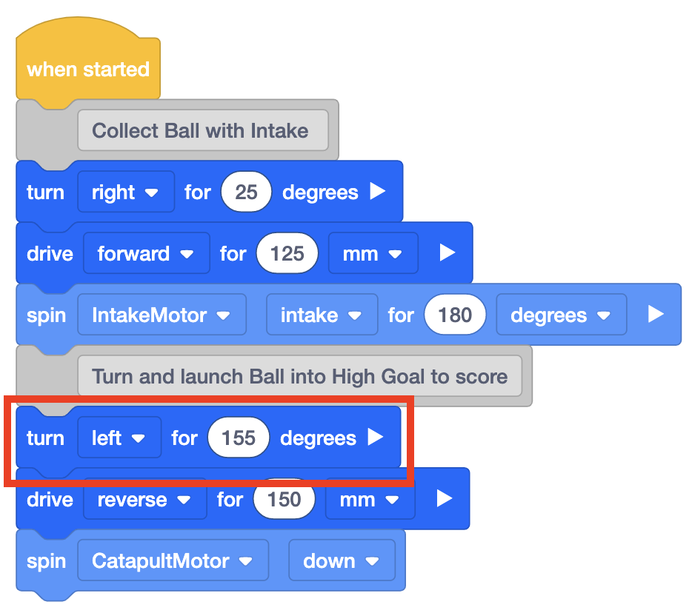Click the play arrow on the spin IntakeMotor block
This screenshot has width=692, height=616.
656,315
